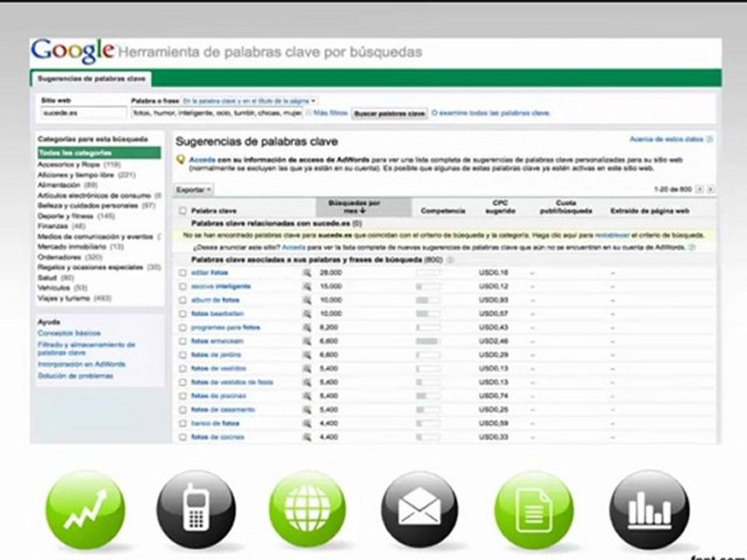
Task: Open 'Conceptos básicos' help link
Action: click(x=69, y=333)
